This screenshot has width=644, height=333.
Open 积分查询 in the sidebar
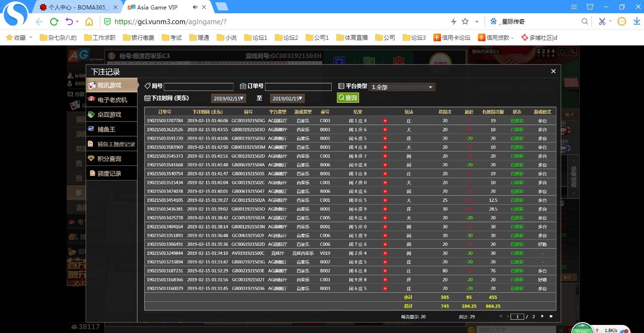pyautogui.click(x=112, y=159)
